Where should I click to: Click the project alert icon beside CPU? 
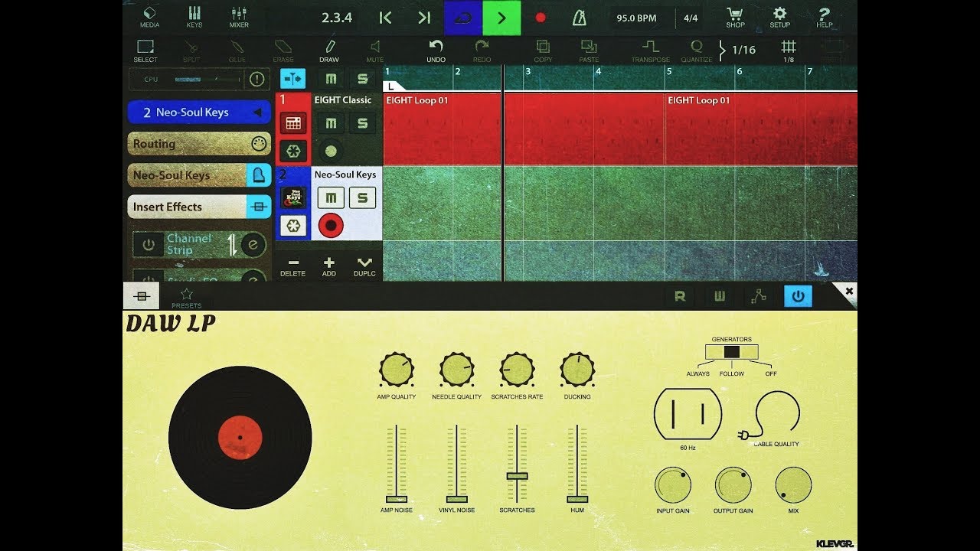coord(256,79)
